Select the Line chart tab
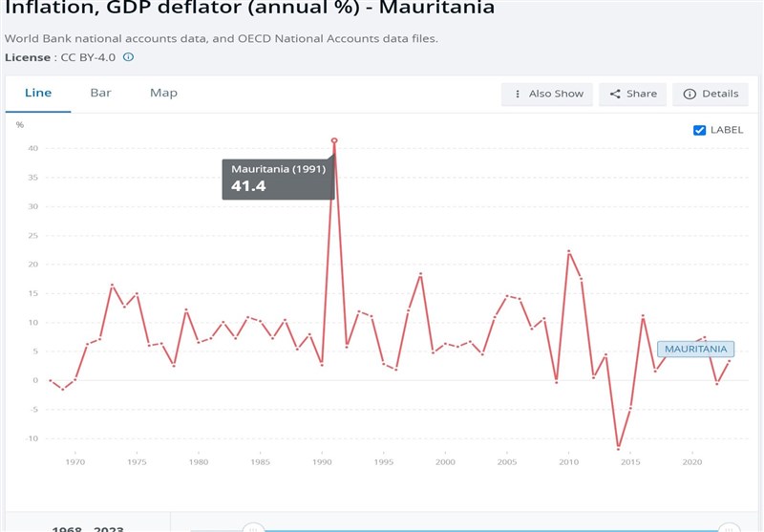 38,93
